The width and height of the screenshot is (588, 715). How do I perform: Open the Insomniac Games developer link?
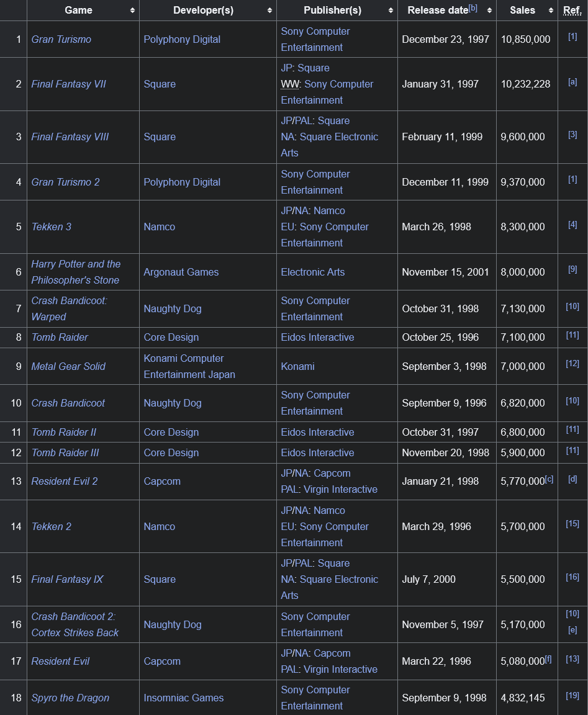click(x=184, y=698)
